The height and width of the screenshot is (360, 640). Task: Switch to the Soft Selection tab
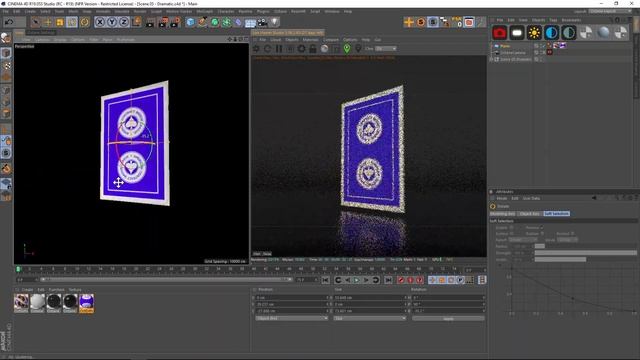[x=556, y=213]
